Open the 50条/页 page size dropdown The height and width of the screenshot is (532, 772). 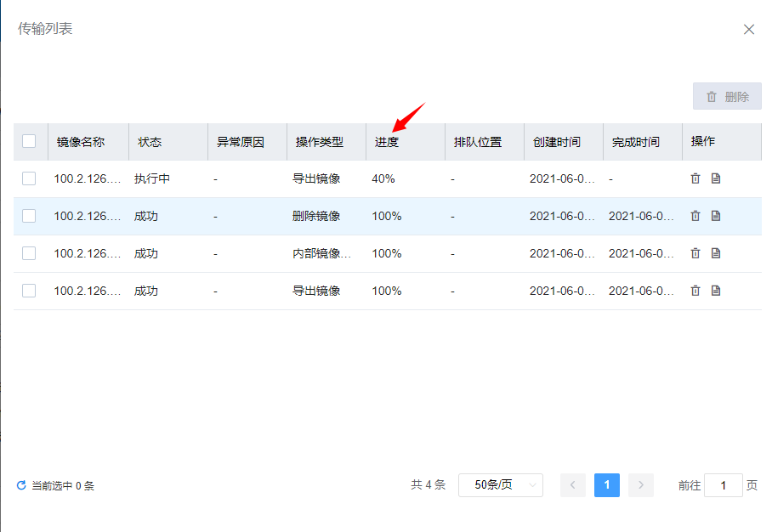pyautogui.click(x=500, y=484)
